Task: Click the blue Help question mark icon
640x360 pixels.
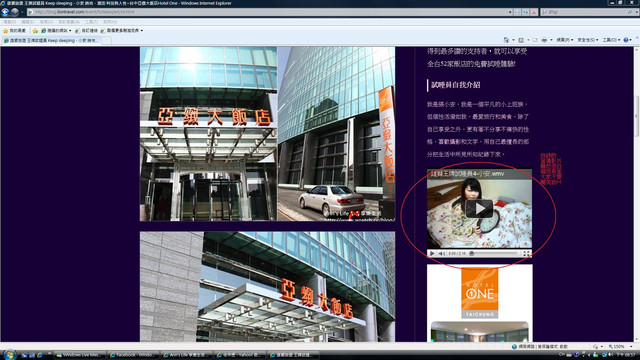Action: (x=626, y=40)
